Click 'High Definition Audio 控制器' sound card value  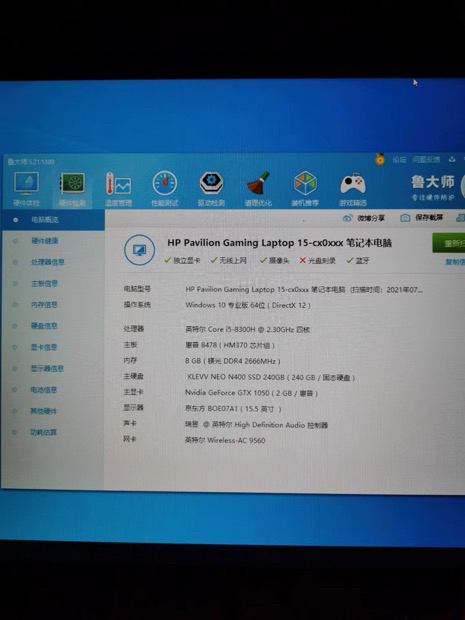coord(257,425)
